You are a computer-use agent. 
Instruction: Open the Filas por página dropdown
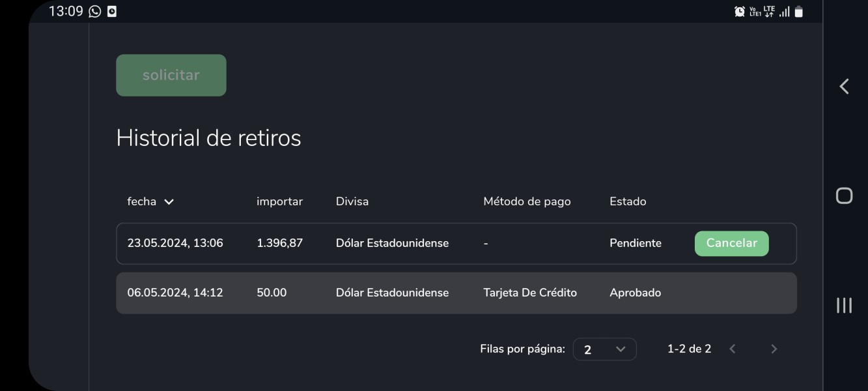pos(604,349)
